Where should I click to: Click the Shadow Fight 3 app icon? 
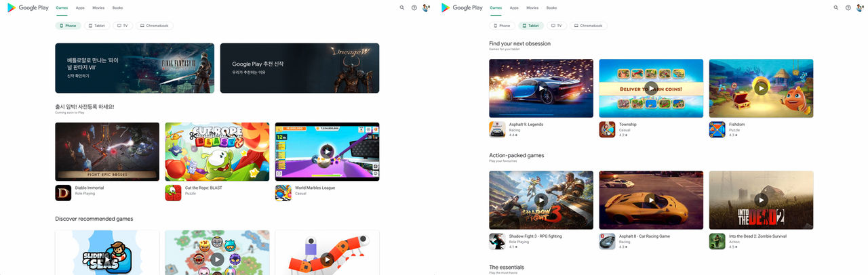tap(497, 241)
